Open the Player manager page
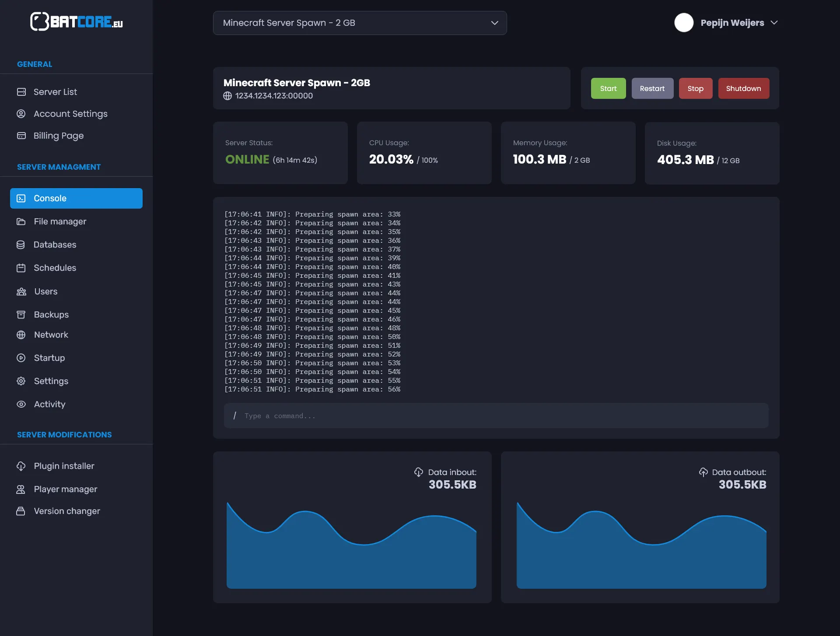 point(66,489)
